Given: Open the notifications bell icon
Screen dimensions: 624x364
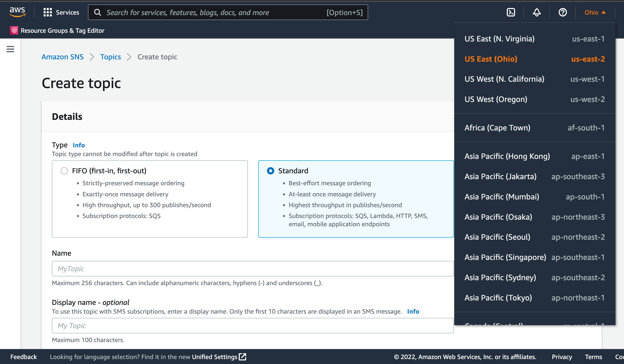Looking at the screenshot, I should pyautogui.click(x=537, y=12).
